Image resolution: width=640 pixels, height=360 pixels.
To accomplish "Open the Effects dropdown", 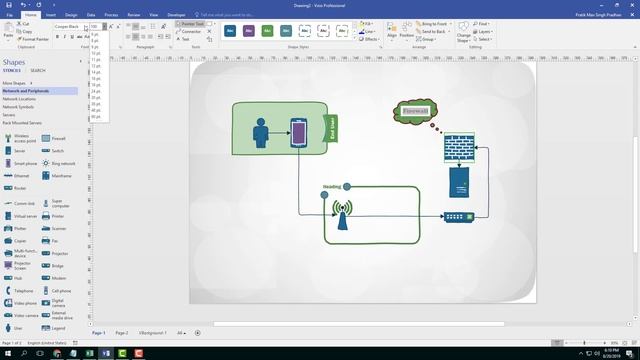I will (x=368, y=39).
